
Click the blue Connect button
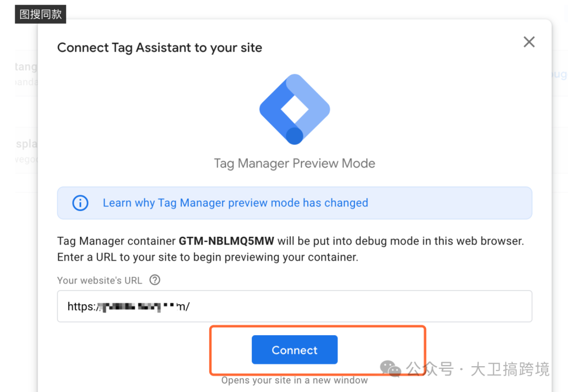pos(295,349)
